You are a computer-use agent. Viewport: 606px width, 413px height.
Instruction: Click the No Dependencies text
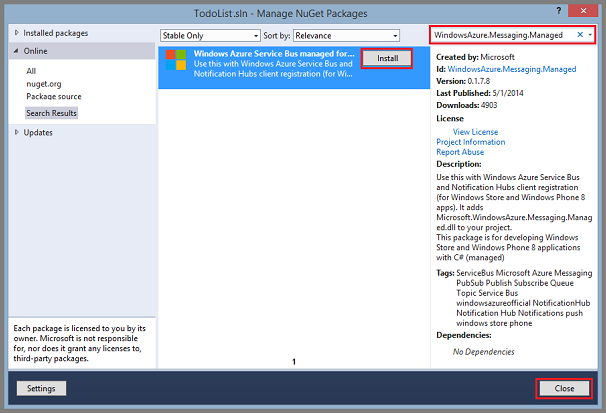click(x=483, y=352)
